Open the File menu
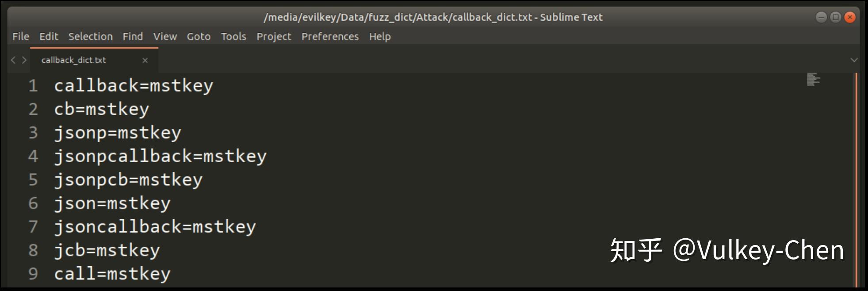Image resolution: width=868 pixels, height=291 pixels. [21, 36]
